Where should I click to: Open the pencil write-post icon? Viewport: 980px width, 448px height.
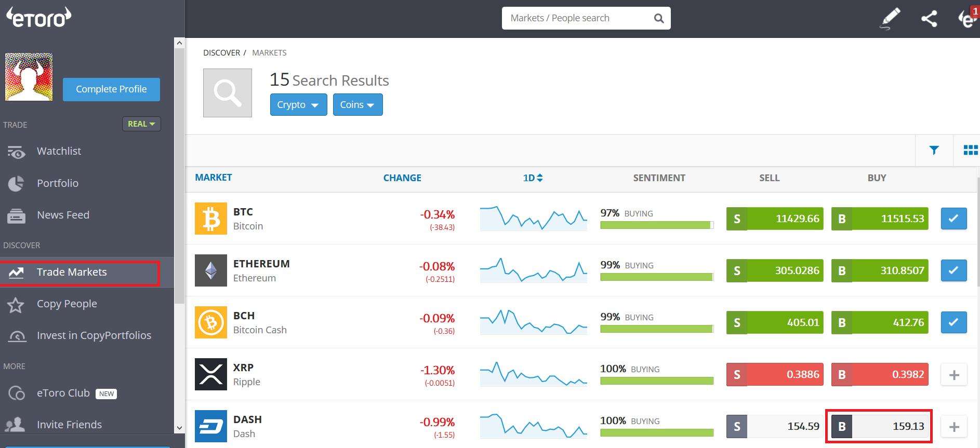(890, 19)
